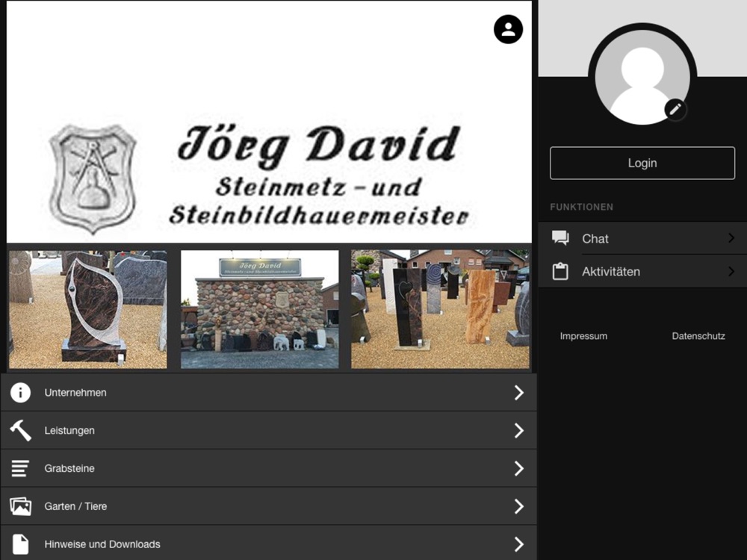Open the Garten / Tiere menu entry
The width and height of the screenshot is (747, 560).
(269, 506)
